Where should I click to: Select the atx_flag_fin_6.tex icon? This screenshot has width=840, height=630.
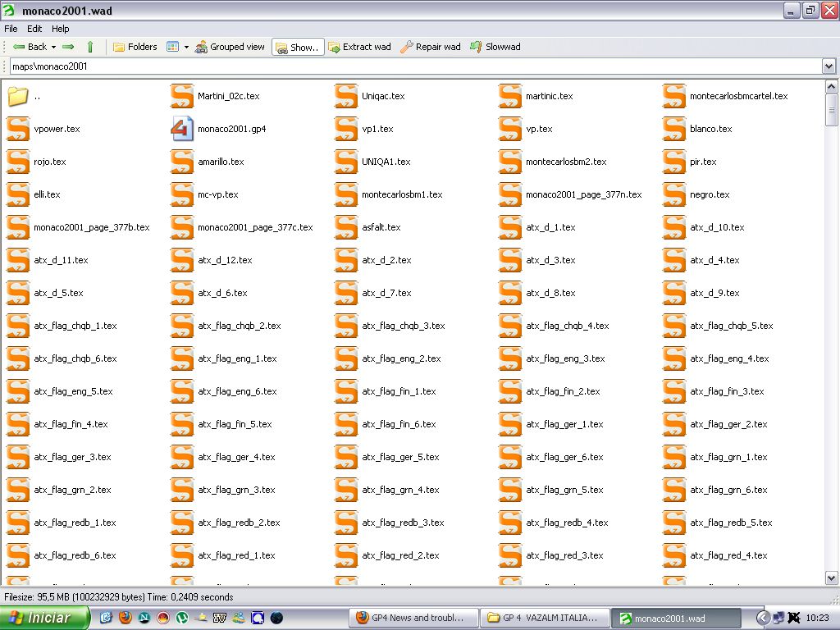[x=345, y=424]
